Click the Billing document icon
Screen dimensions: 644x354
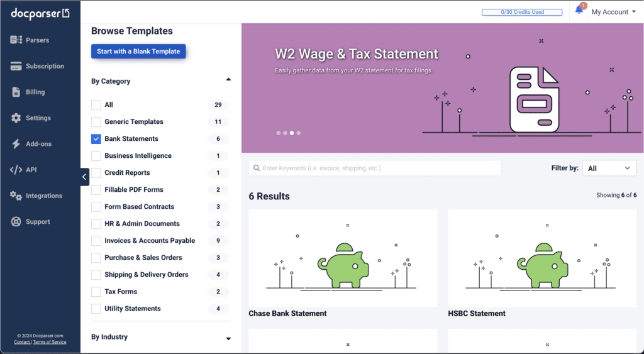[x=16, y=92]
